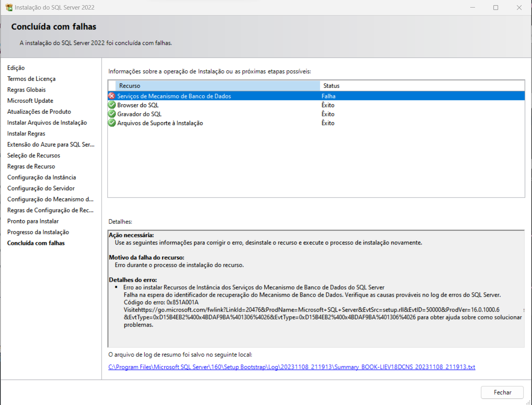Click the Seleção de Recursos step
The height and width of the screenshot is (405, 532).
[x=33, y=156]
